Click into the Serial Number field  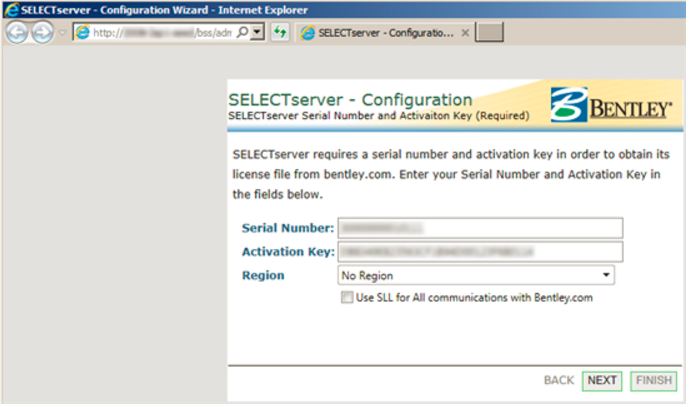pyautogui.click(x=480, y=228)
